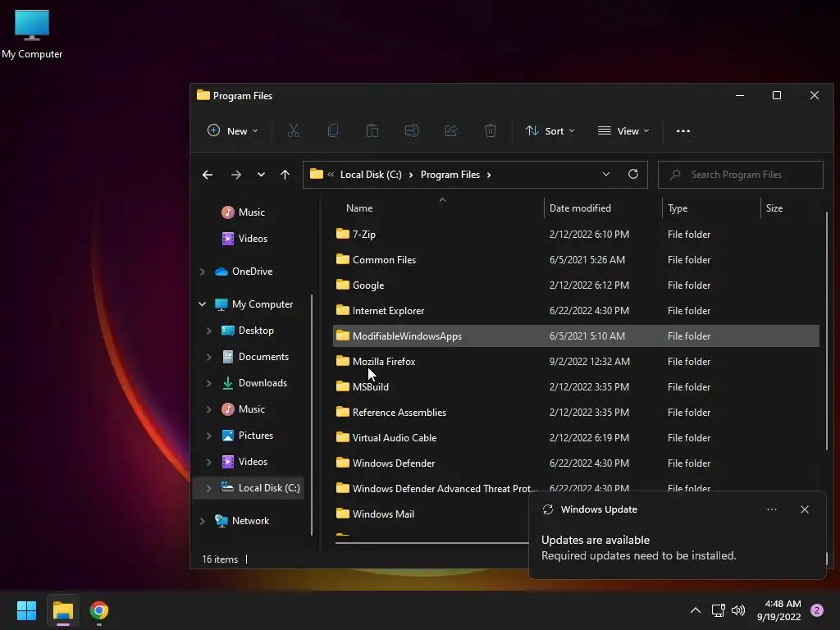Click the taskbar clock and date
The height and width of the screenshot is (630, 840).
pyautogui.click(x=778, y=610)
